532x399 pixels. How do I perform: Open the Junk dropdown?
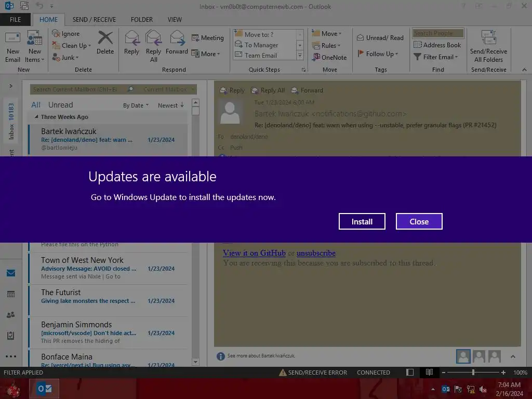click(x=65, y=57)
